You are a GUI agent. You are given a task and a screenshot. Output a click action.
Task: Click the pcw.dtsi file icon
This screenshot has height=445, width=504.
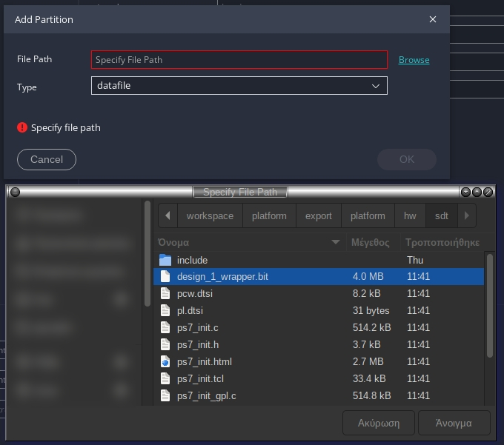click(x=165, y=293)
